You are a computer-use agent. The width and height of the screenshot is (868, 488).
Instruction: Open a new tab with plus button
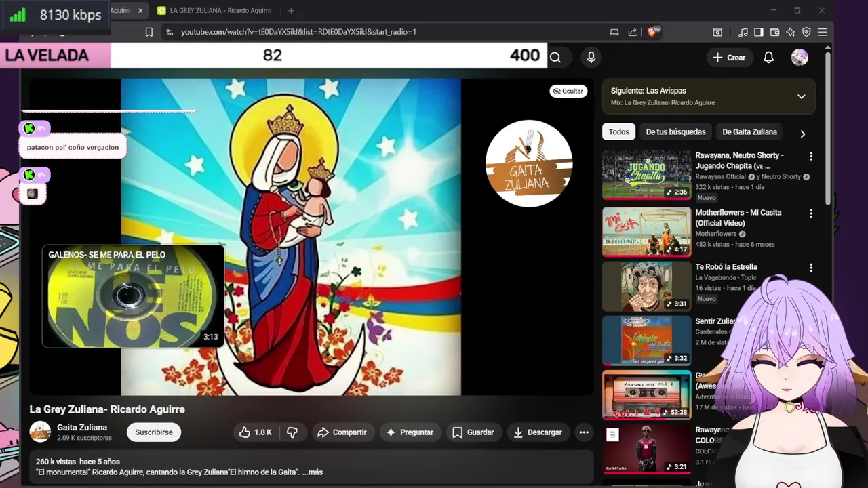pyautogui.click(x=291, y=10)
